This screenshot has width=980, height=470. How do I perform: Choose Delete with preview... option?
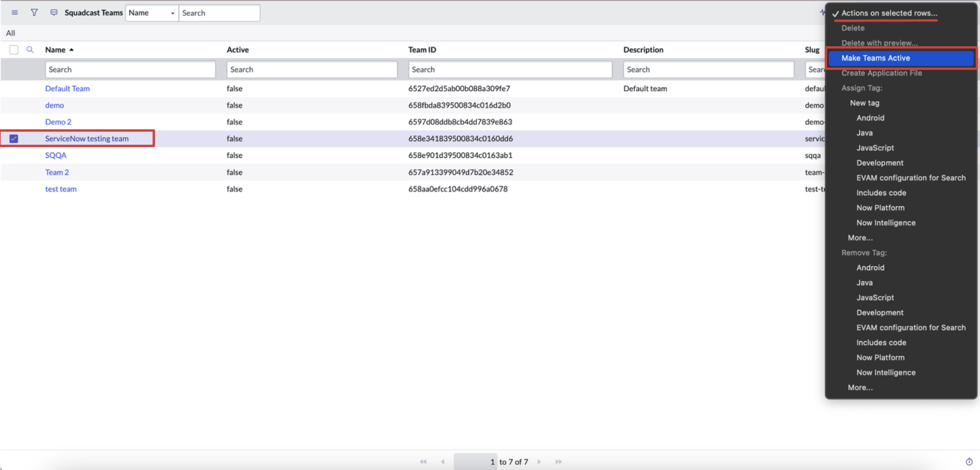pos(879,43)
